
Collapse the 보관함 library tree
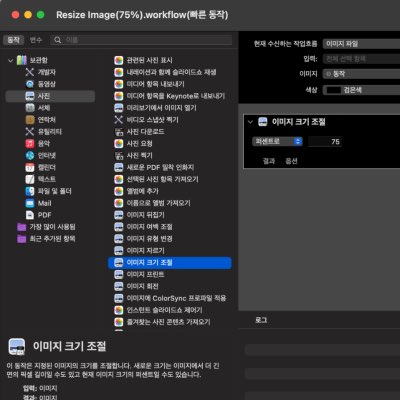[x=10, y=60]
